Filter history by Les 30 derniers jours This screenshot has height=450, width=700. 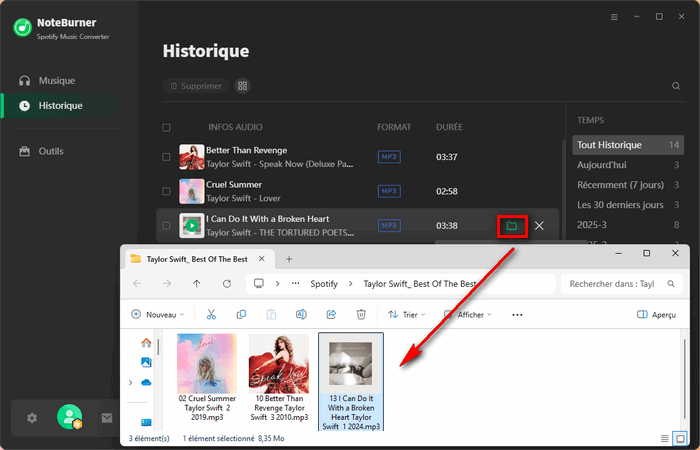[x=628, y=205]
